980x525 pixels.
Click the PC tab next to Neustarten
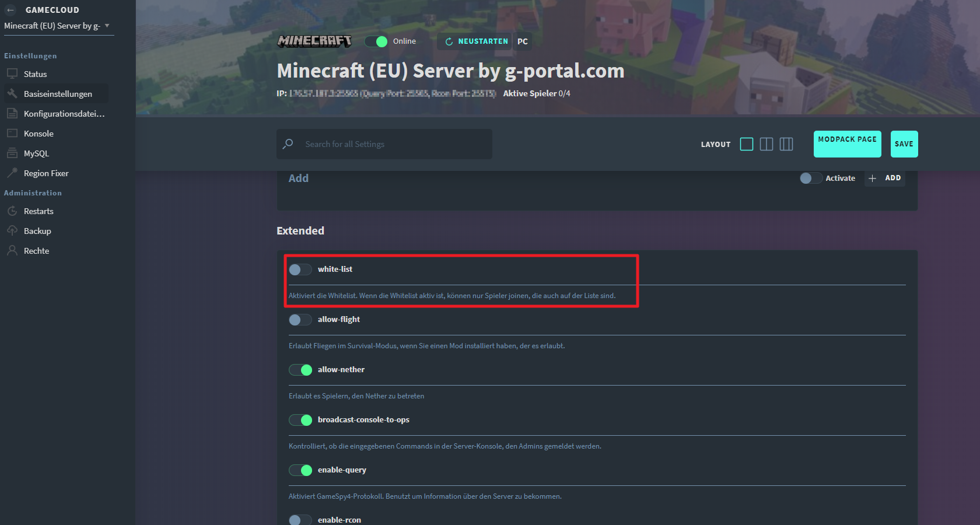(522, 41)
